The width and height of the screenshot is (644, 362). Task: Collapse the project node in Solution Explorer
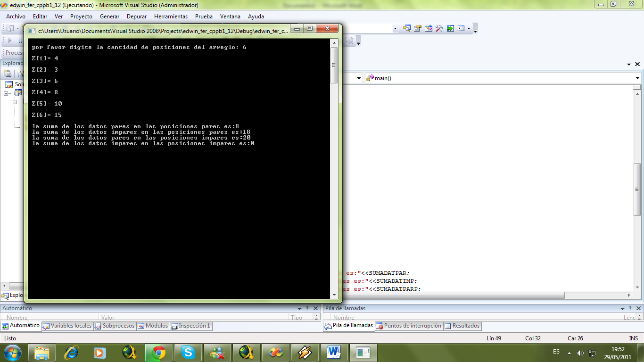click(x=7, y=93)
